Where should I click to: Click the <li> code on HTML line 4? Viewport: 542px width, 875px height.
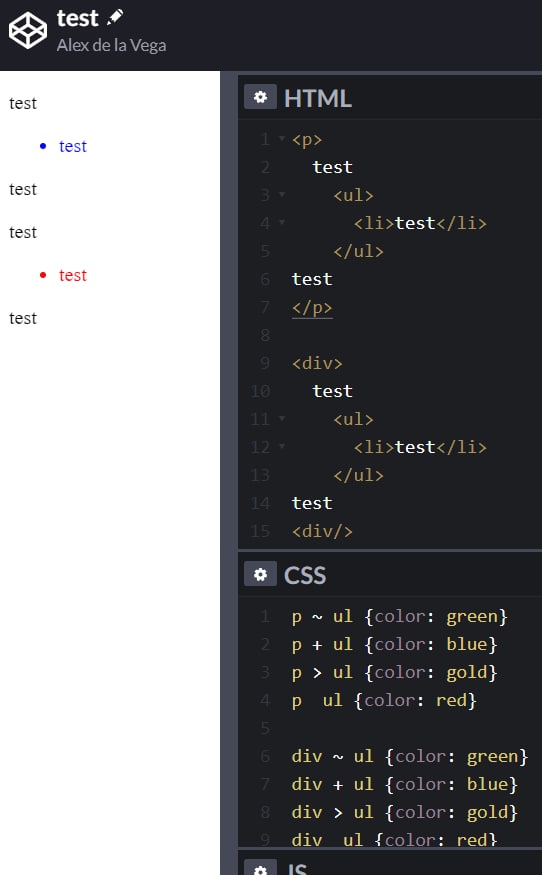[x=420, y=223]
